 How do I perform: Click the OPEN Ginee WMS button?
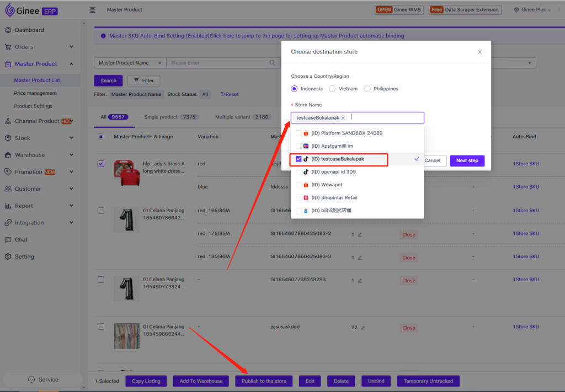click(x=399, y=10)
